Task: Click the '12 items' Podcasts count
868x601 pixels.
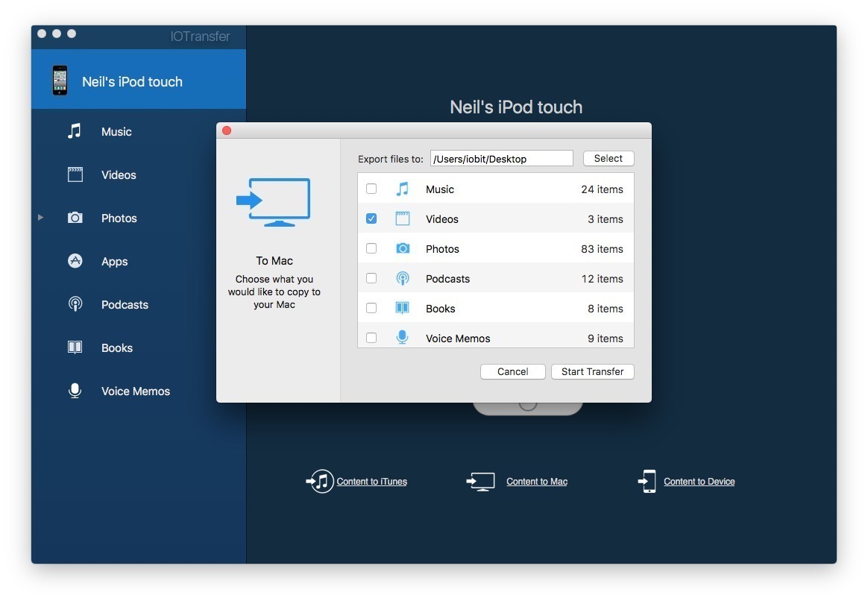Action: (x=602, y=279)
